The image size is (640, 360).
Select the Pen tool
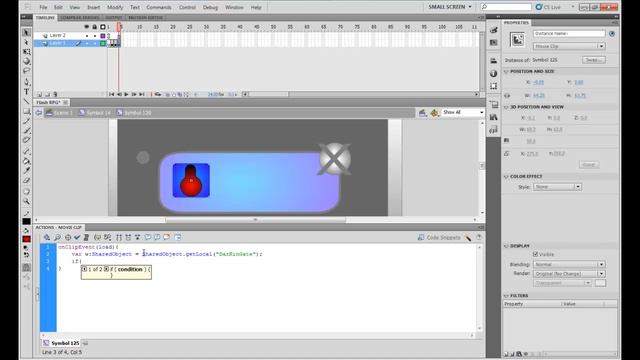pyautogui.click(x=27, y=82)
